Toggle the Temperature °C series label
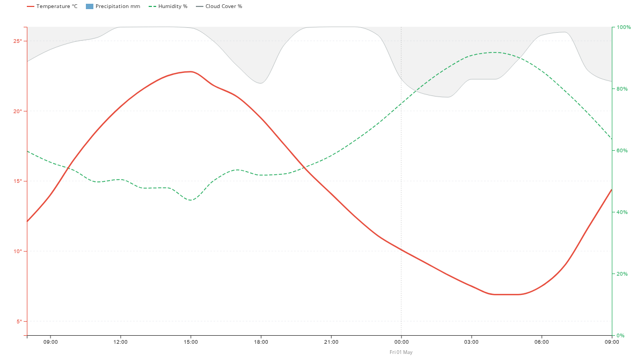Viewport: 644px width, 362px height. [57, 6]
